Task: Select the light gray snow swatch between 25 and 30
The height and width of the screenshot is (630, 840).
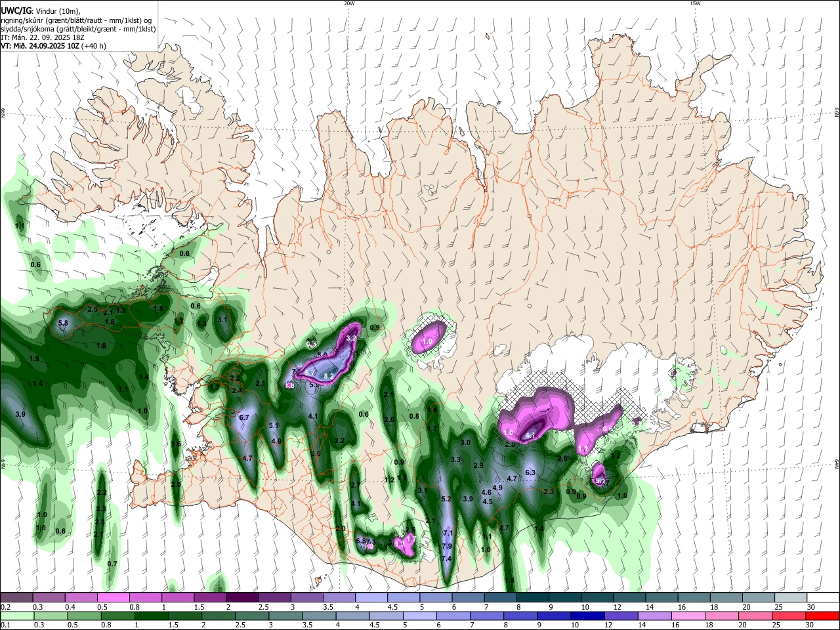Action: (x=791, y=597)
